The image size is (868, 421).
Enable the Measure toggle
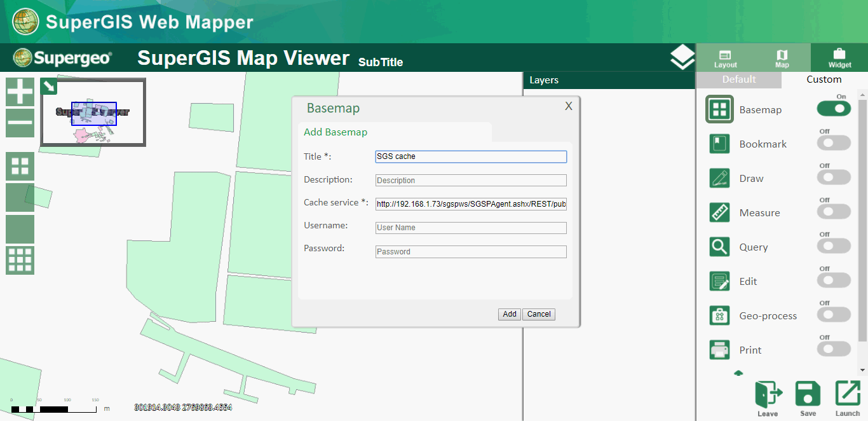click(x=834, y=212)
